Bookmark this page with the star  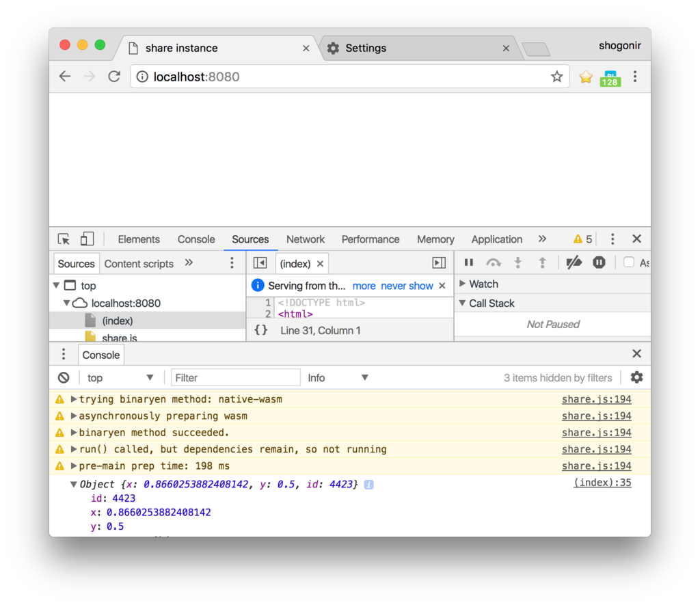point(556,77)
